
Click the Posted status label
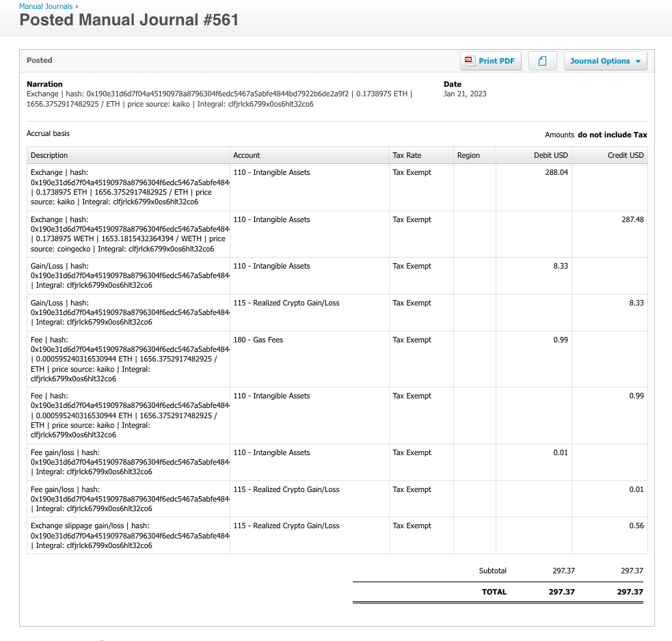[40, 60]
